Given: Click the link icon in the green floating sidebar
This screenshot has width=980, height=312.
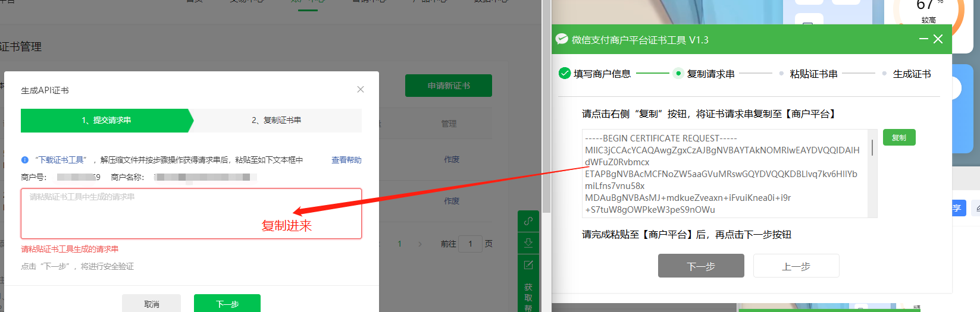Looking at the screenshot, I should click(528, 221).
